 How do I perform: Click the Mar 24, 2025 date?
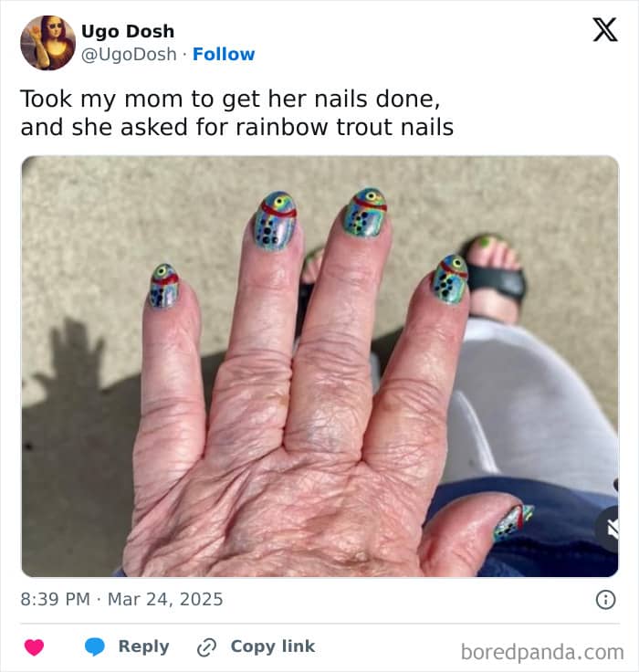tap(165, 599)
